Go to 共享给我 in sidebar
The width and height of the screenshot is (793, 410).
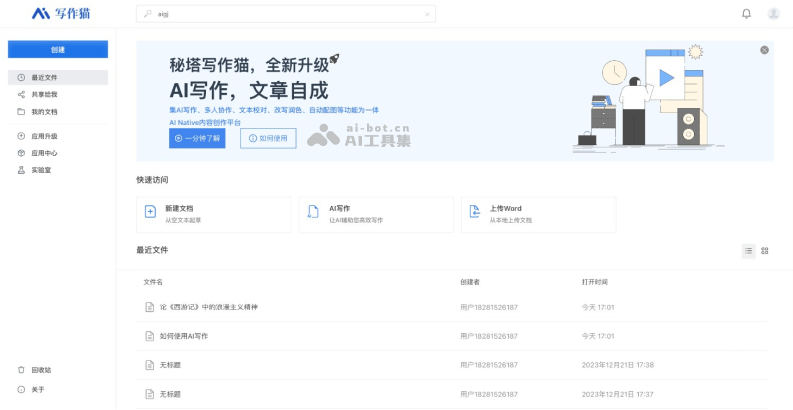click(44, 94)
